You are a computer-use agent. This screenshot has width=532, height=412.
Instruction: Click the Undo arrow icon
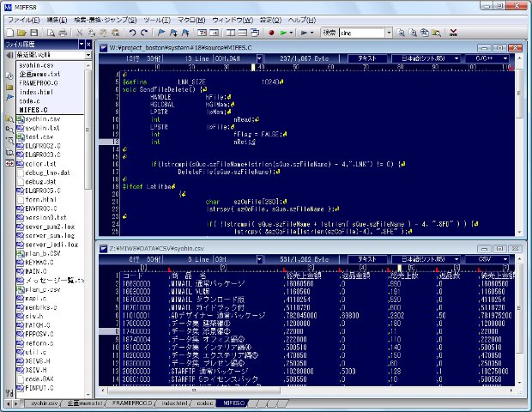[x=131, y=32]
